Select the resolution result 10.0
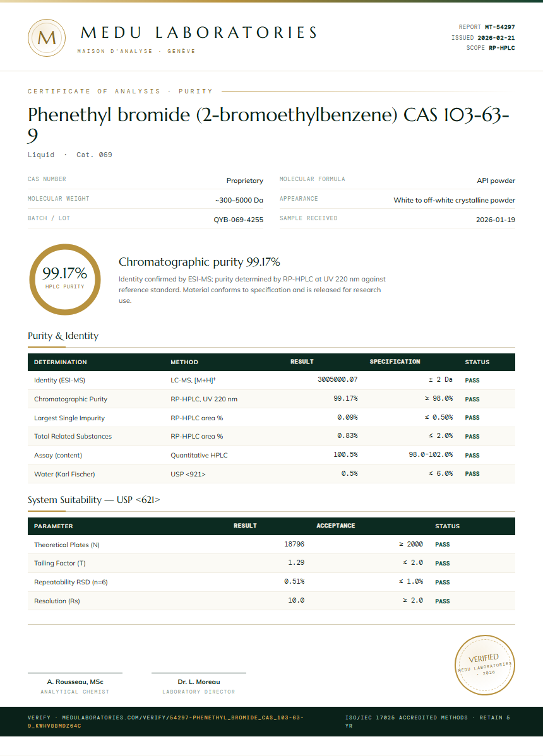The image size is (543, 756). click(296, 600)
